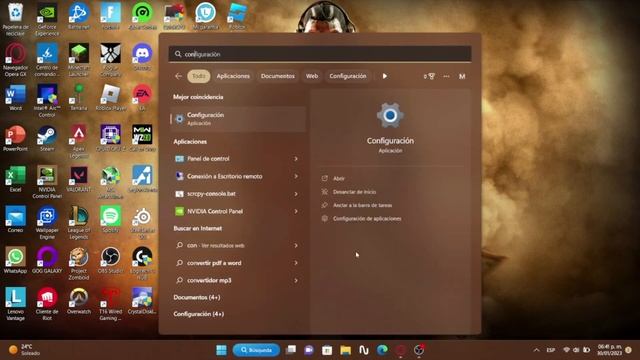Launch Steam from desktop
640x360 pixels.
[x=47, y=139]
